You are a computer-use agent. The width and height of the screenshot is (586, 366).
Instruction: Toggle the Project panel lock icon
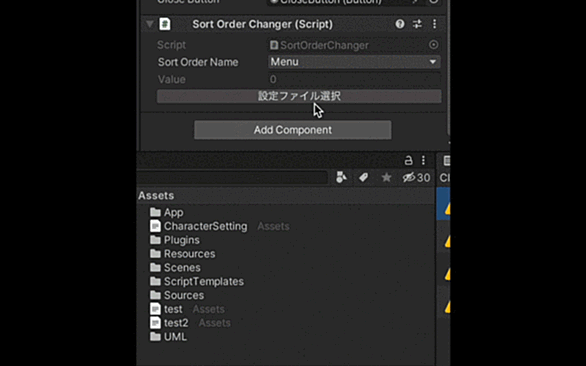[x=408, y=160]
